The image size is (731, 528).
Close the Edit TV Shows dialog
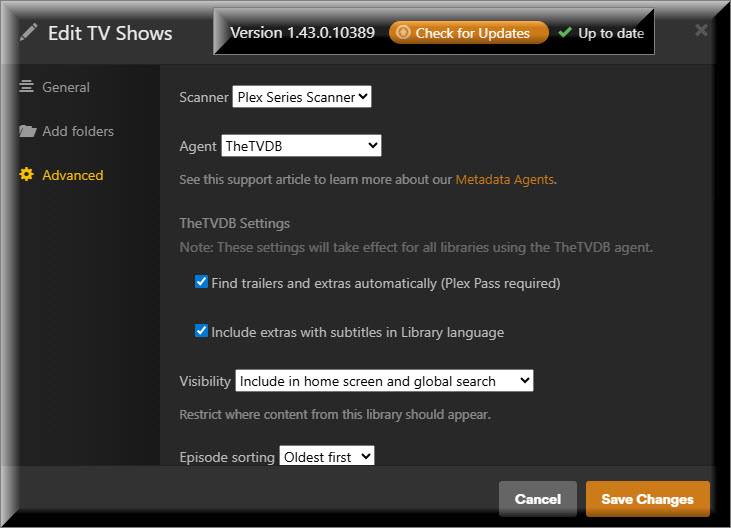(701, 30)
